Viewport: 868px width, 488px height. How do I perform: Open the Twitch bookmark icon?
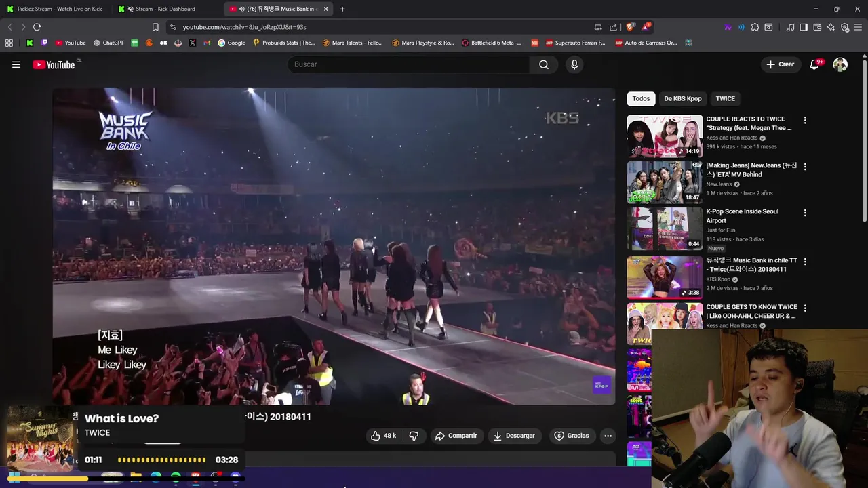45,43
